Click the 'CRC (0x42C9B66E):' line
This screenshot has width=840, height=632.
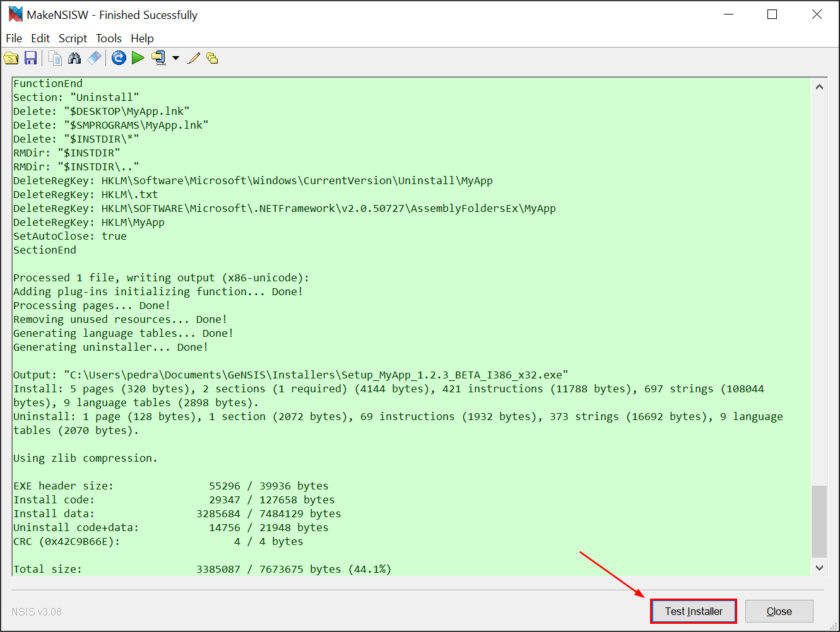158,541
